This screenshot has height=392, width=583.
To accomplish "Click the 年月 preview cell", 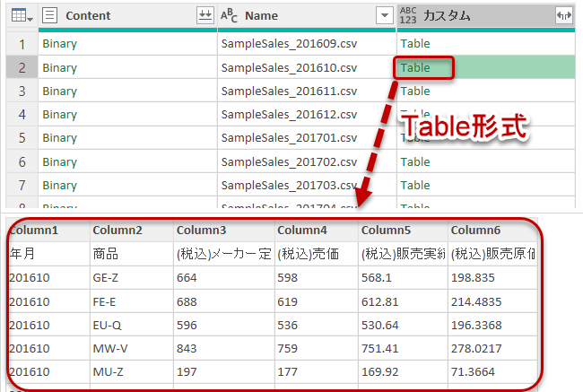I will point(48,254).
